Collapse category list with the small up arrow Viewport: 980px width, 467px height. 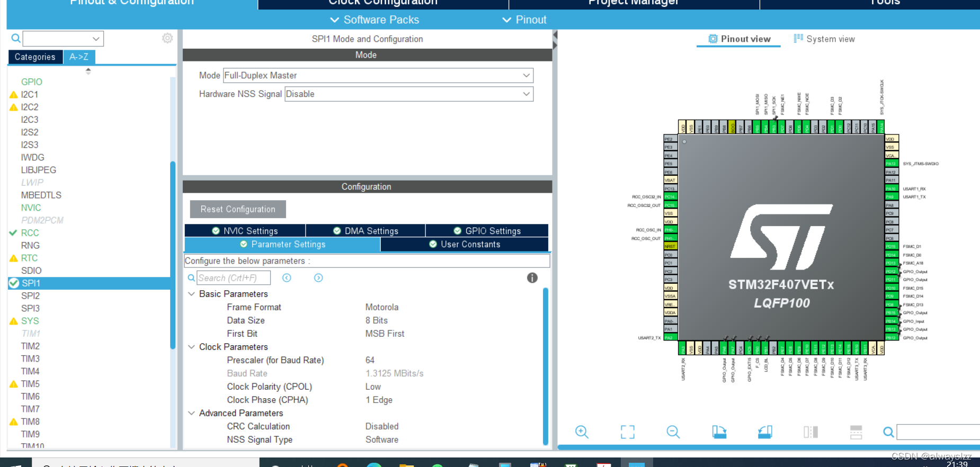pos(88,70)
